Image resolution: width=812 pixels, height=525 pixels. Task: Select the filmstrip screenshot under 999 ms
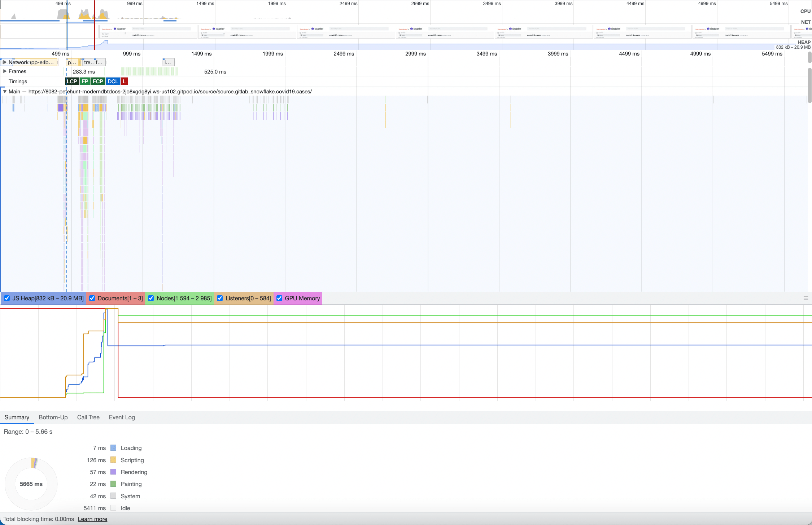click(148, 32)
